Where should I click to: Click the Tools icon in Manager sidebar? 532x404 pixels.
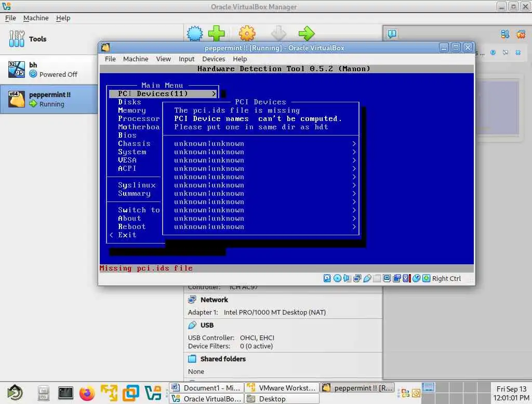click(17, 38)
